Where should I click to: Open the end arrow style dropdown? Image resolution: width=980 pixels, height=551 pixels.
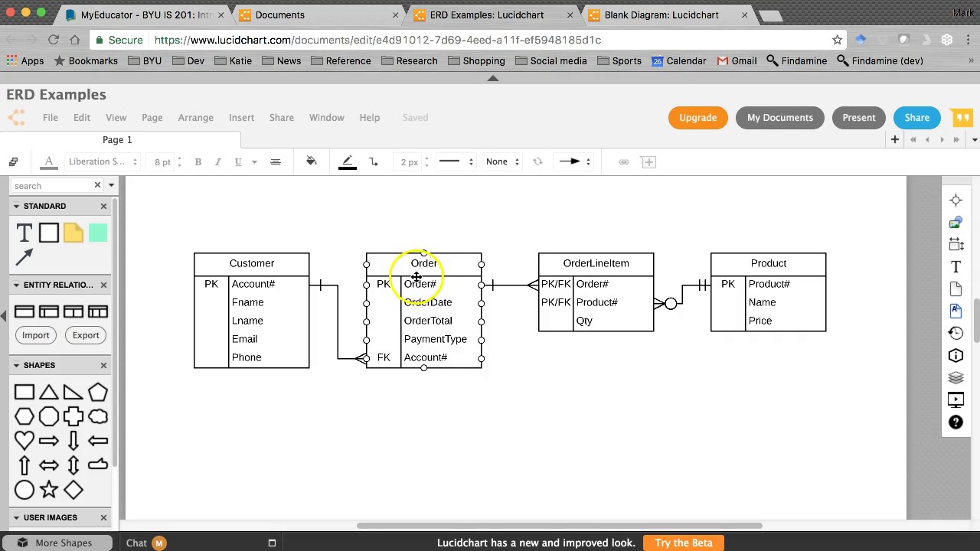click(x=574, y=161)
